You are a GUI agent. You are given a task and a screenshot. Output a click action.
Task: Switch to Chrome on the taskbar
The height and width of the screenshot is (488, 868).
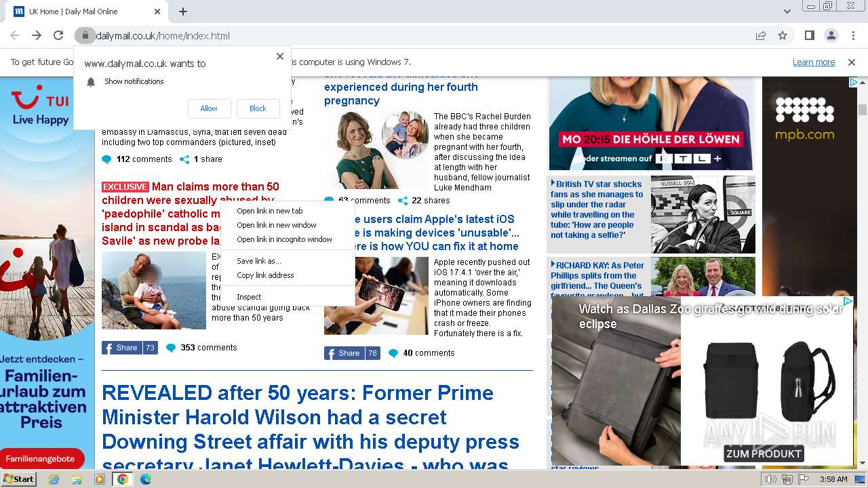coord(123,479)
